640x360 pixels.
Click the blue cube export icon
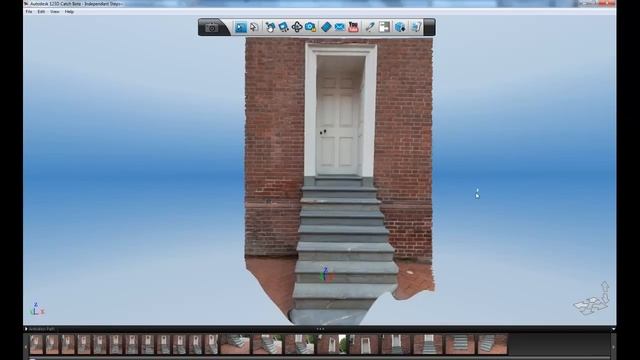tap(400, 27)
